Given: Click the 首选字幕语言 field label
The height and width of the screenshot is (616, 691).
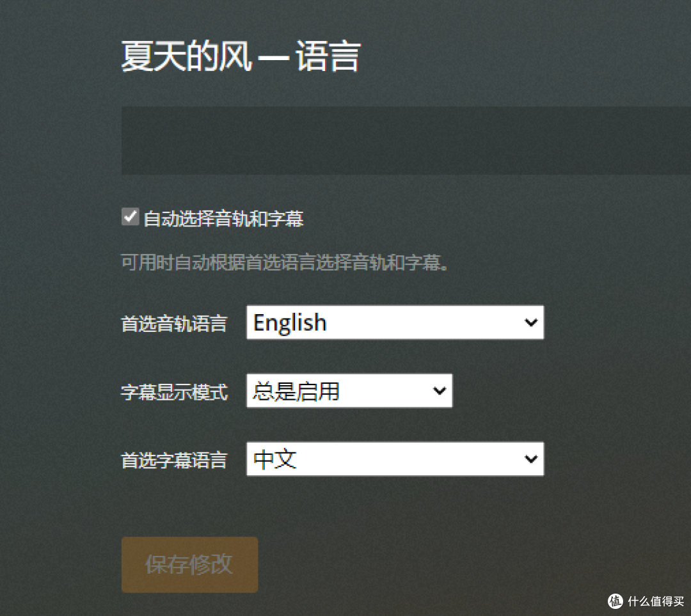Looking at the screenshot, I should pyautogui.click(x=174, y=461).
